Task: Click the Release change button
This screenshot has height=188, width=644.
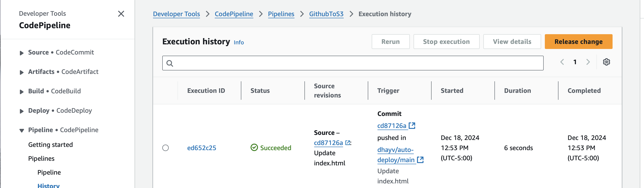Action: [x=579, y=42]
